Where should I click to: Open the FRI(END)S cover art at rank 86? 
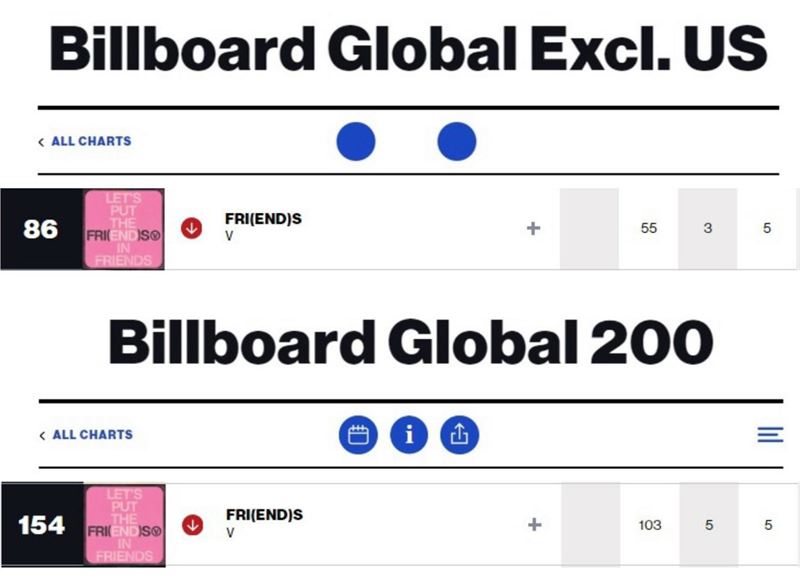124,229
